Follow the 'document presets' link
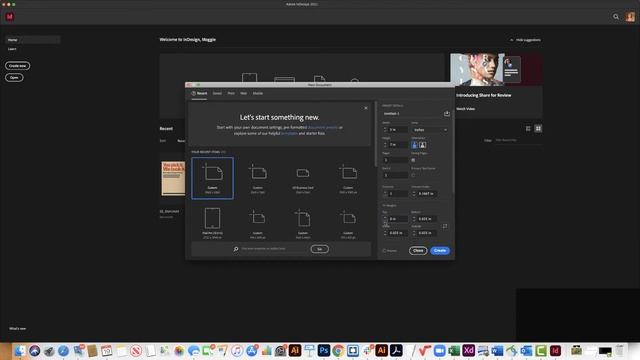The height and width of the screenshot is (360, 640). [x=323, y=127]
